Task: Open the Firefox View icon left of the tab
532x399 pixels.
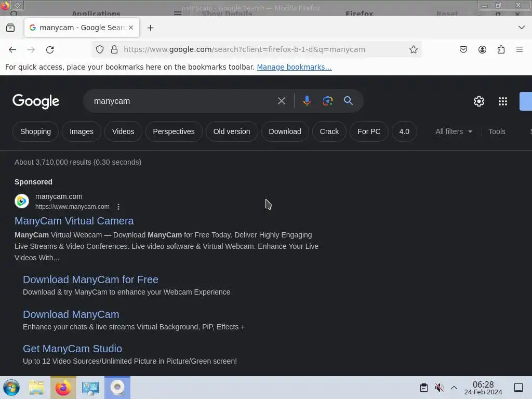Action: point(10,28)
